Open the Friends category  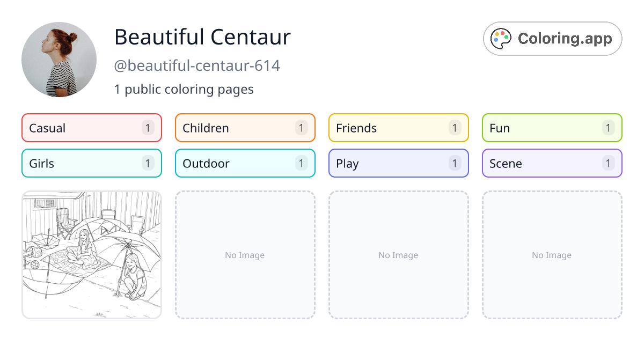(x=398, y=128)
